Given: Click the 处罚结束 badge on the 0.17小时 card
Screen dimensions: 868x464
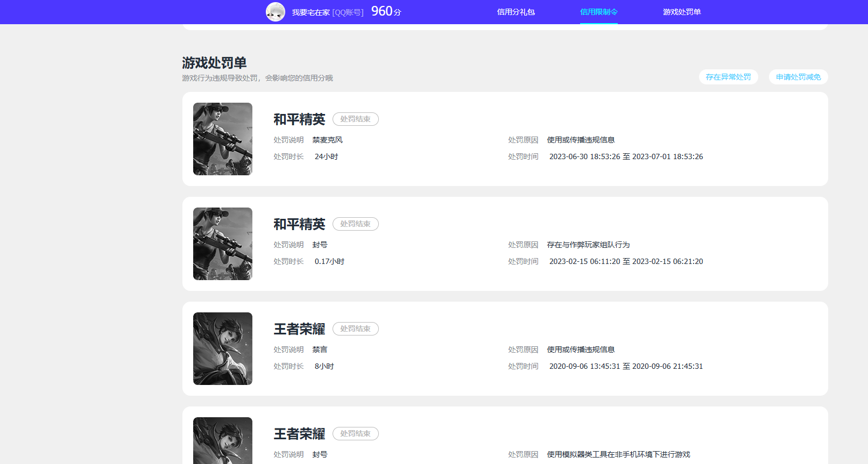Looking at the screenshot, I should coord(356,224).
